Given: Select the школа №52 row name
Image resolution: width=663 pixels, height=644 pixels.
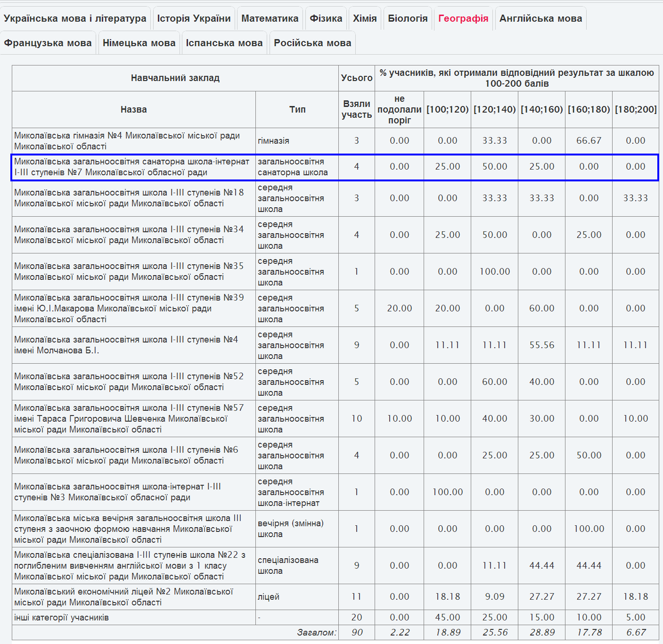Looking at the screenshot, I should point(129,382).
